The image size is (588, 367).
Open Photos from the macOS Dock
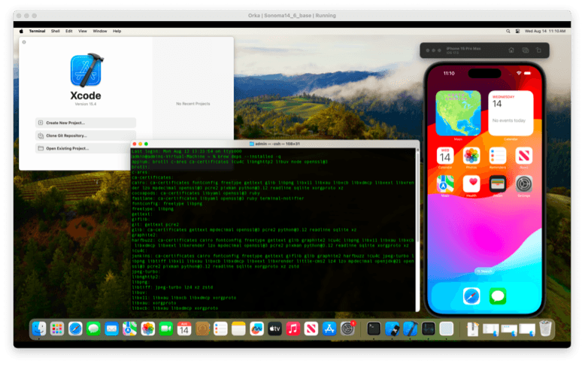click(x=147, y=329)
